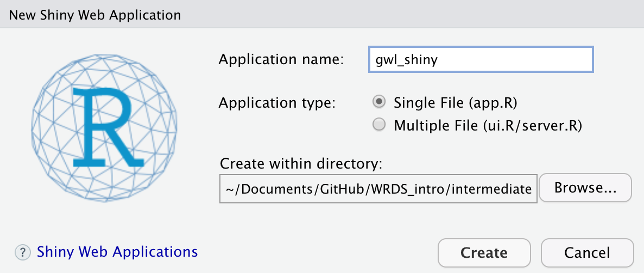
Task: Select the Single File (app.R) radio button
Action: point(379,102)
